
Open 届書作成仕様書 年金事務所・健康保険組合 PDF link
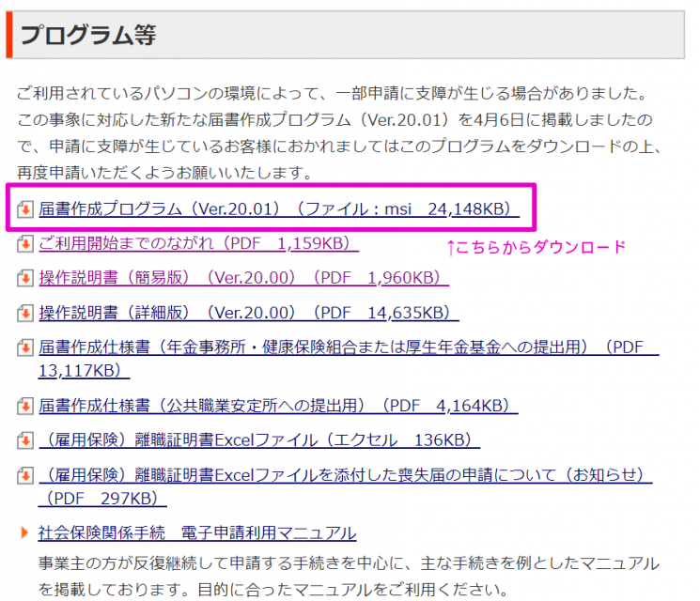point(349,359)
